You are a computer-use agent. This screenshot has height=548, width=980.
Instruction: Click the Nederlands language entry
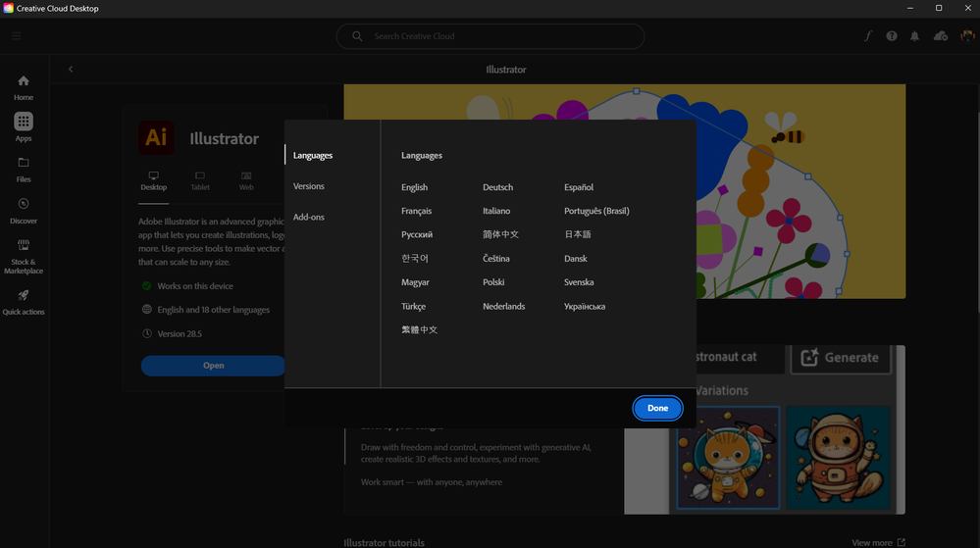pyautogui.click(x=504, y=306)
